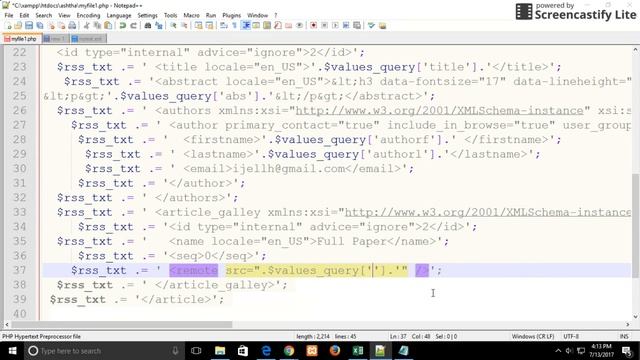Open the Encoding menu

tap(88, 16)
